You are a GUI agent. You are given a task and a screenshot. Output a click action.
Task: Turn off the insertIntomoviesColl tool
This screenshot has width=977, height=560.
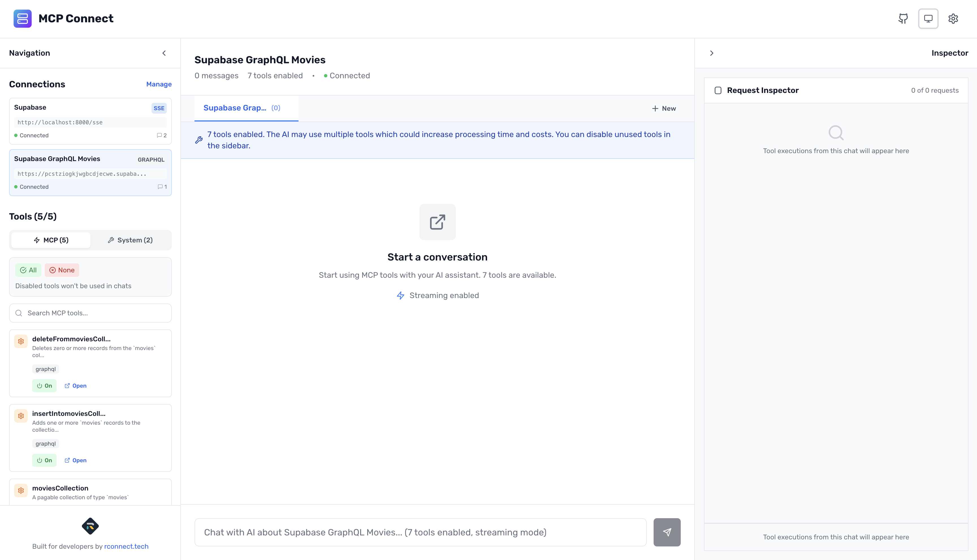point(44,460)
